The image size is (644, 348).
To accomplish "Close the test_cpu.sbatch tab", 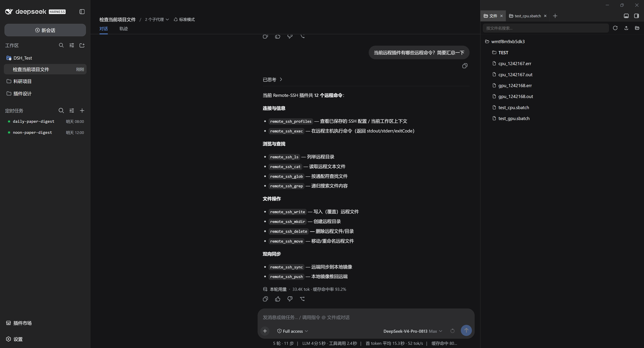I will pos(545,16).
